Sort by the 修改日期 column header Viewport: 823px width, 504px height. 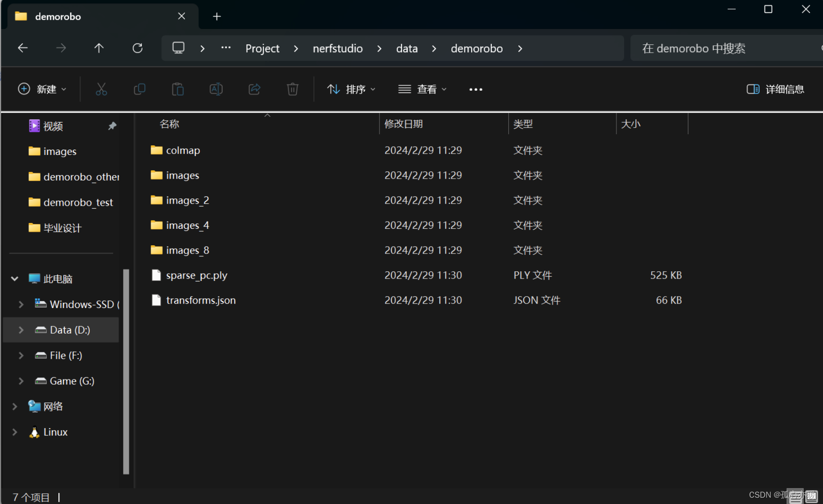pyautogui.click(x=404, y=124)
